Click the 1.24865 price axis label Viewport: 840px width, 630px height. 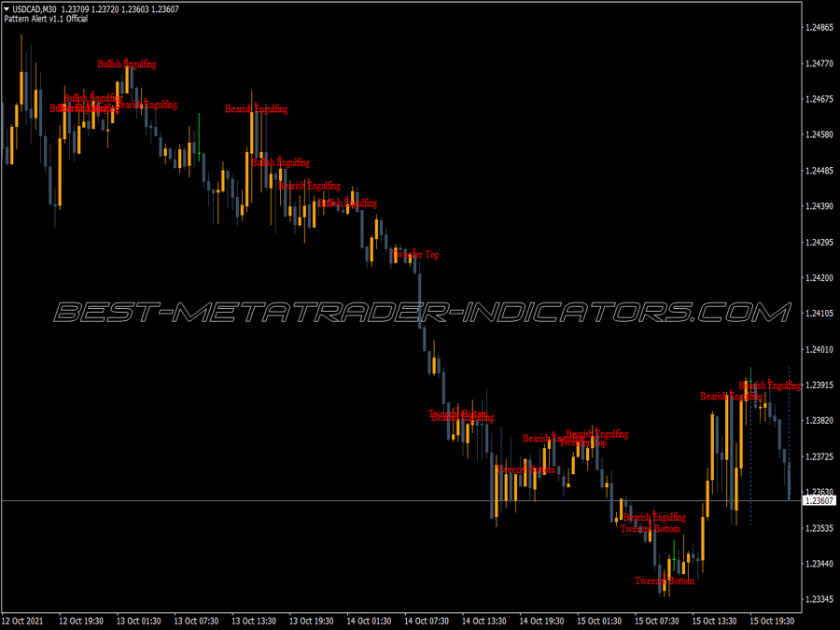click(x=819, y=28)
